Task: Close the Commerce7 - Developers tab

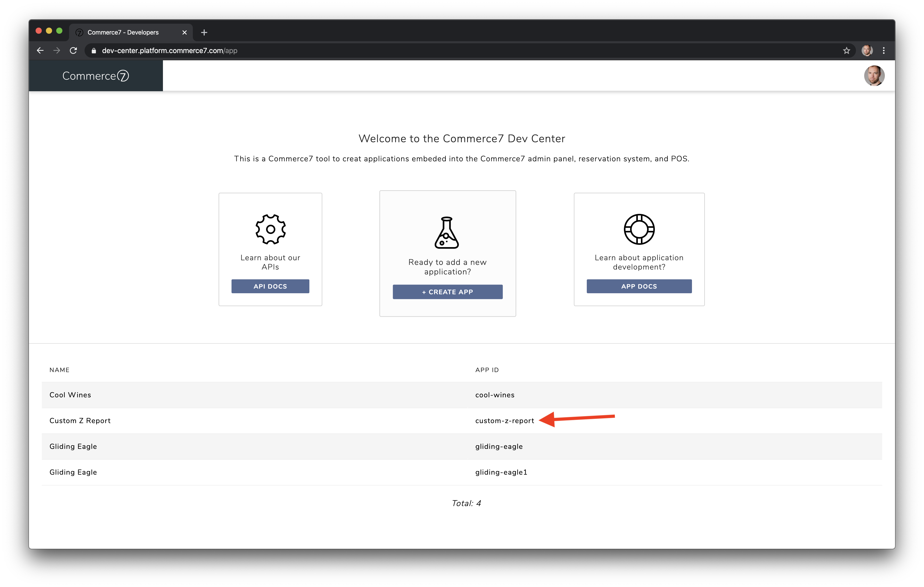Action: click(x=185, y=32)
